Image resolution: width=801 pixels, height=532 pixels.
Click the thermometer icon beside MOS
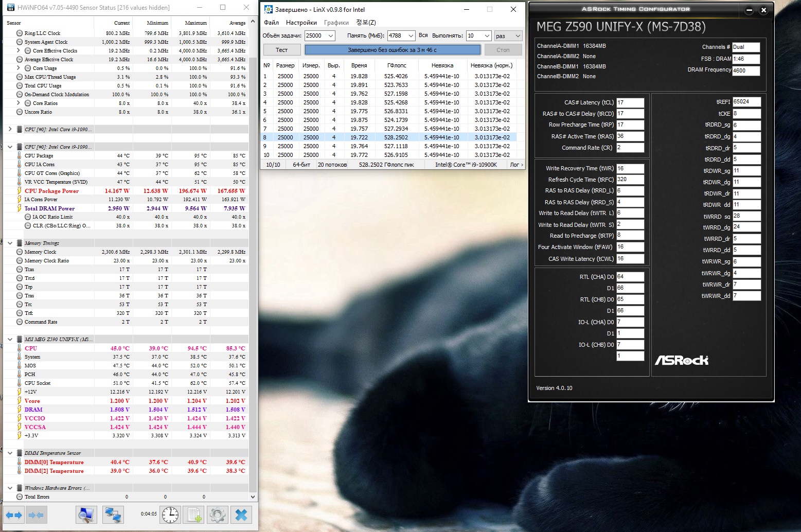(x=20, y=365)
